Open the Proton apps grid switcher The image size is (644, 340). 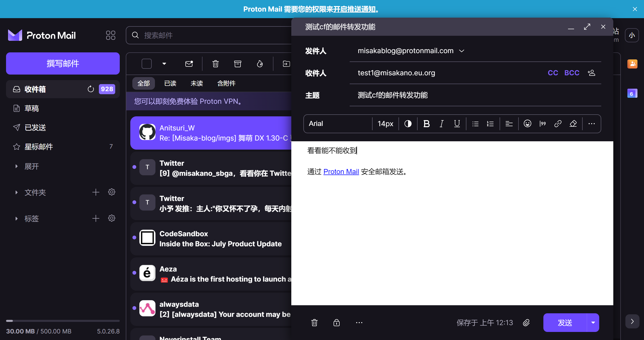pyautogui.click(x=111, y=35)
